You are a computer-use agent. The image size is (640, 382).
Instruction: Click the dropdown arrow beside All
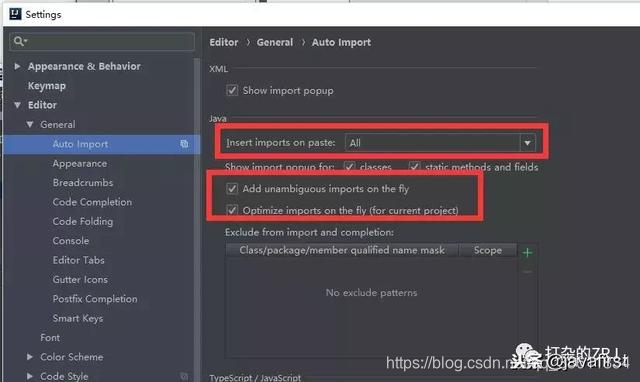click(x=527, y=143)
